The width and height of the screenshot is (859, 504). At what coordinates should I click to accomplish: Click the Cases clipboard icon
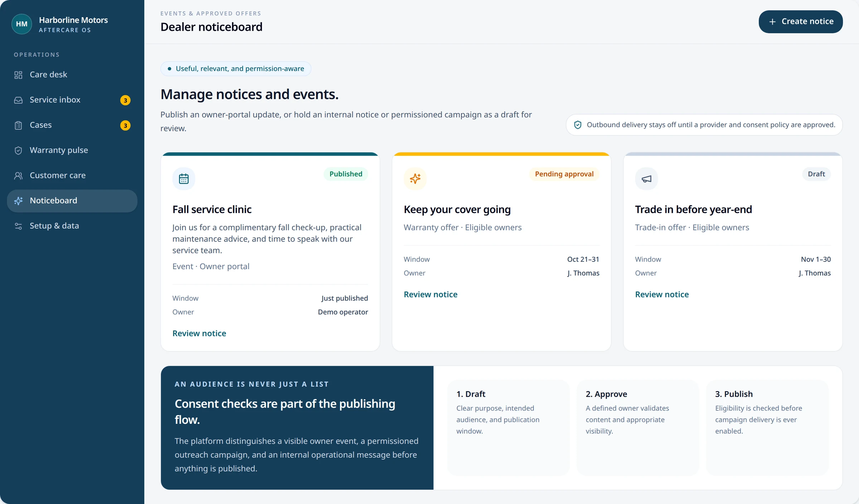18,125
